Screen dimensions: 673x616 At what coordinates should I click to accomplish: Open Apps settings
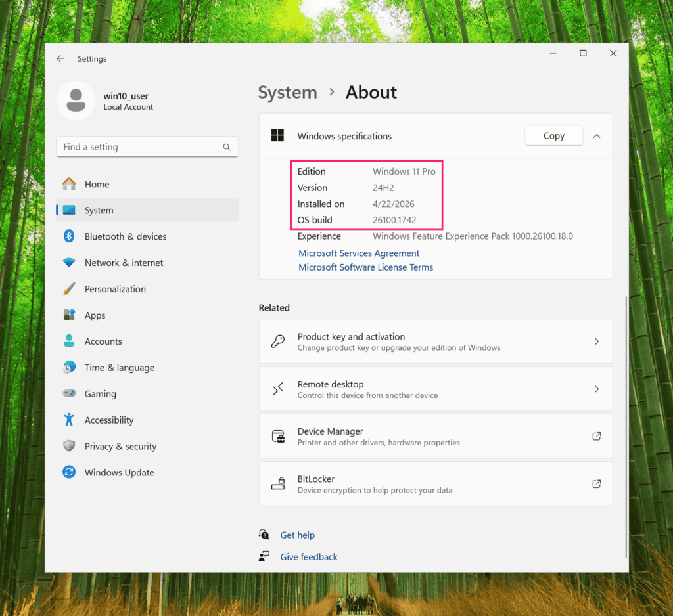147,315
